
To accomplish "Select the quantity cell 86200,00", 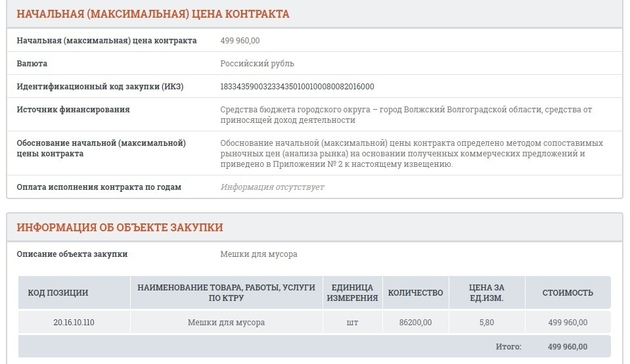I will point(415,323).
